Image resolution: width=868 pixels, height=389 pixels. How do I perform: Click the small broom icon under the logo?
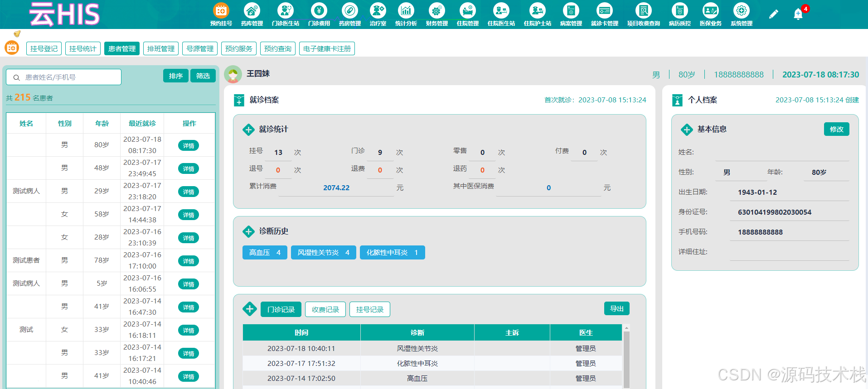17,34
